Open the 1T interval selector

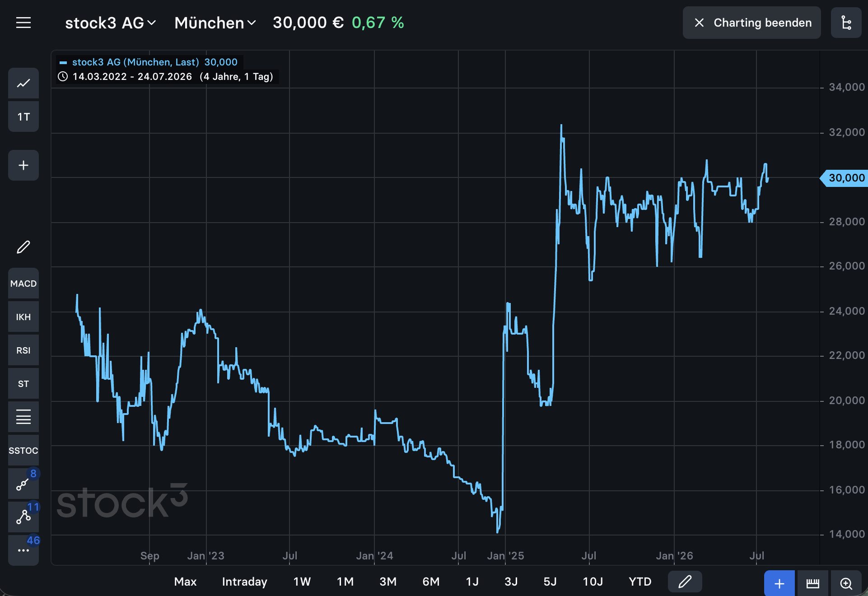tap(23, 116)
